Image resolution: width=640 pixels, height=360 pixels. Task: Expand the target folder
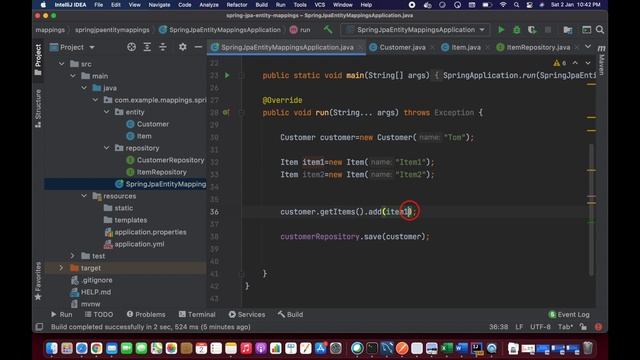61,268
